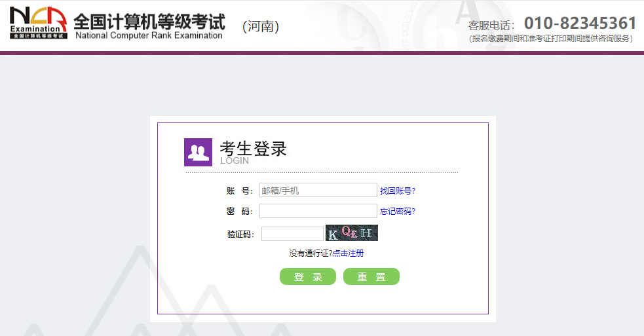
Task: Click the 验证码 field label
Action: (x=240, y=234)
